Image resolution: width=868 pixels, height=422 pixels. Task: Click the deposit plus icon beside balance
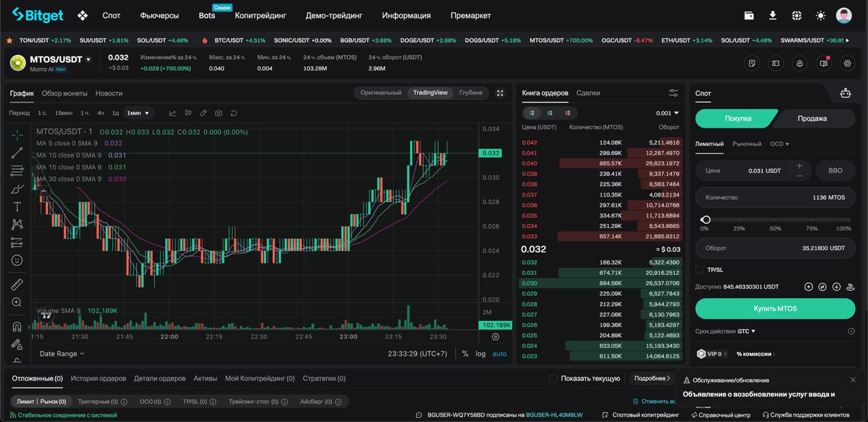tap(808, 287)
